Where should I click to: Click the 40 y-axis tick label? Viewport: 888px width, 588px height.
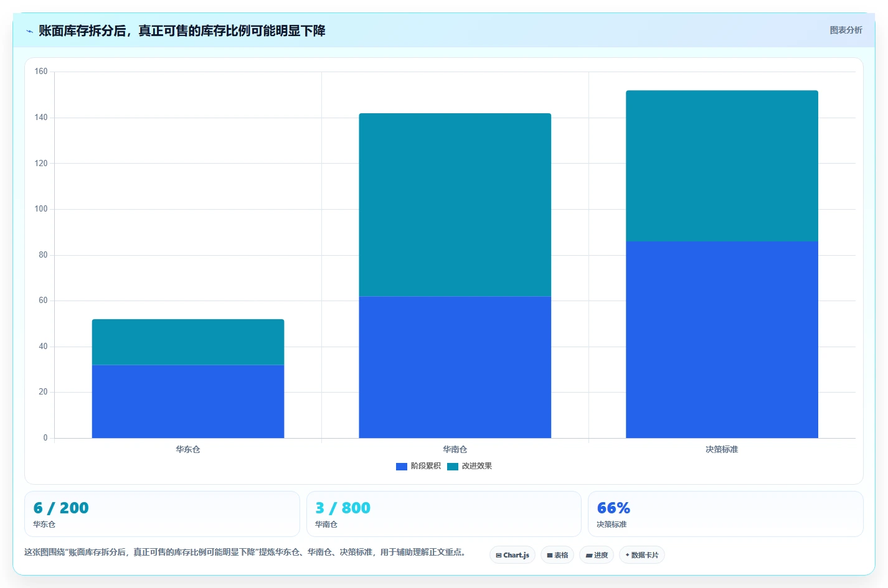point(43,347)
